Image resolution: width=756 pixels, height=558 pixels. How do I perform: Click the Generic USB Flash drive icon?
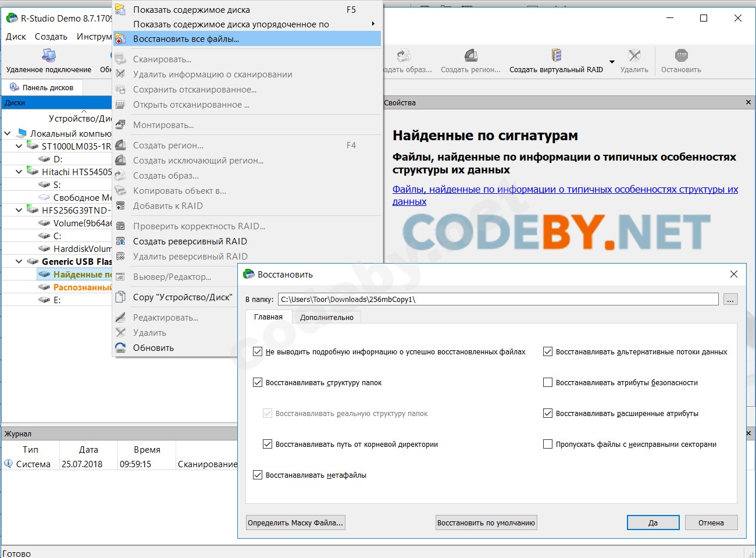[33, 261]
